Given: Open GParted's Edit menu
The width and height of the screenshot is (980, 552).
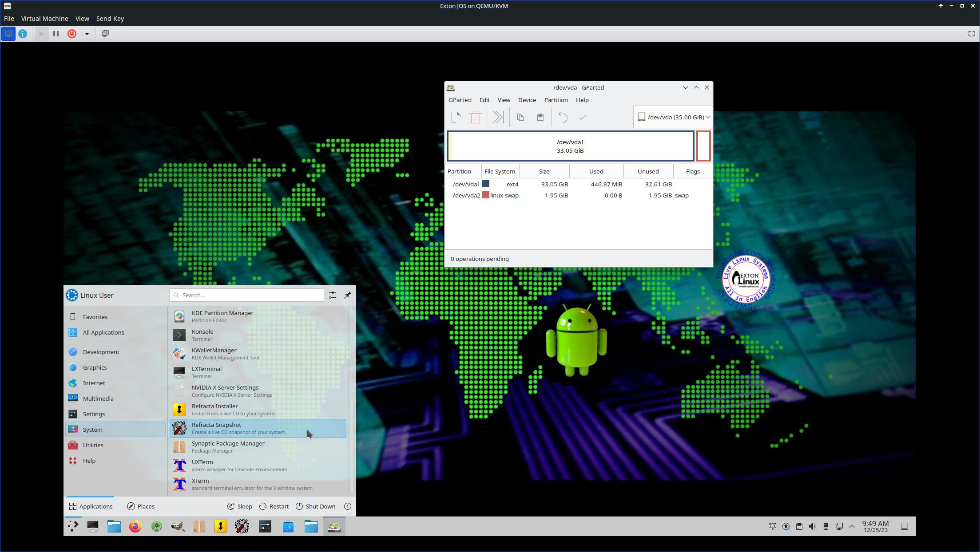Looking at the screenshot, I should (484, 100).
